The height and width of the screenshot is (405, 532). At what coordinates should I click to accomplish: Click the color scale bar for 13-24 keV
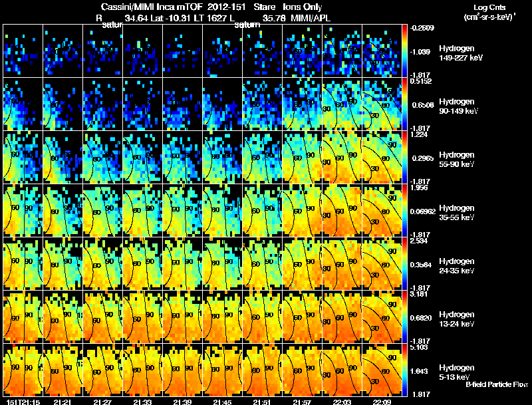[x=404, y=317]
